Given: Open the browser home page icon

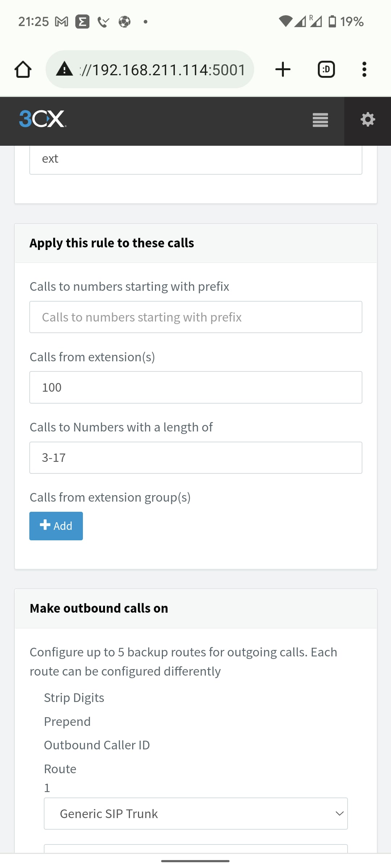Looking at the screenshot, I should tap(23, 69).
